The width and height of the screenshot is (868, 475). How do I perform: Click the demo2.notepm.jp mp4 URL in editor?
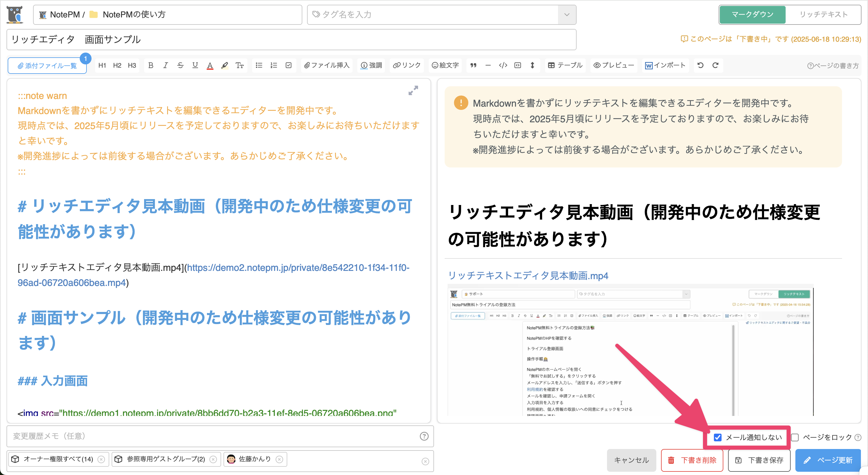[x=213, y=275]
